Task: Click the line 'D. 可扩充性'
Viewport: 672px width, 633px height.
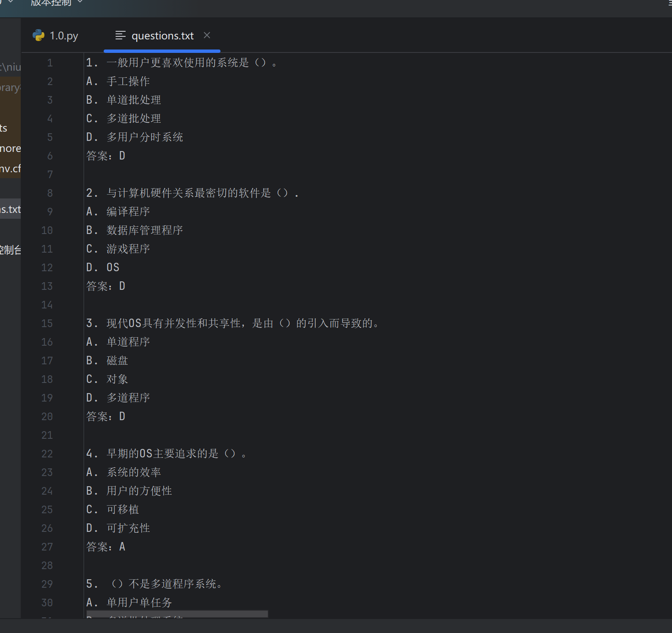Action: pos(118,528)
